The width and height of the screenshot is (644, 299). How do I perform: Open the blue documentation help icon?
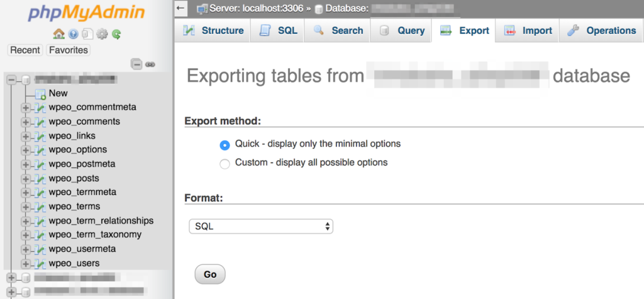(x=74, y=34)
